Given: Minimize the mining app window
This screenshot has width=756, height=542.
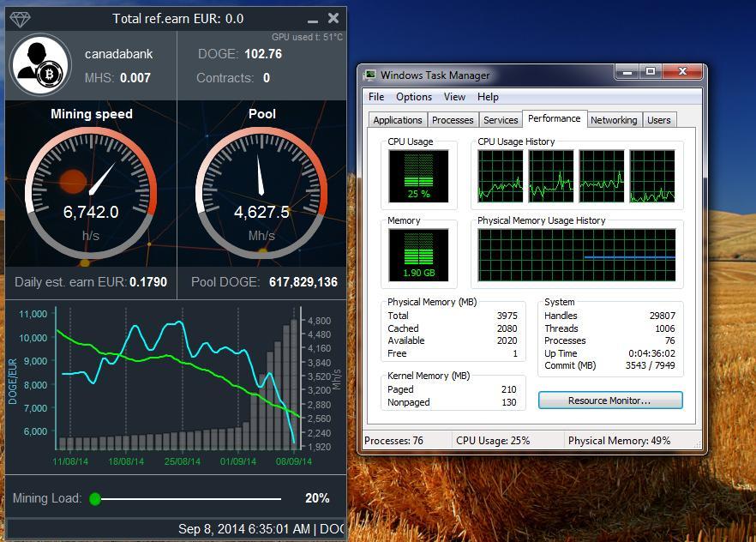Looking at the screenshot, I should click(314, 19).
